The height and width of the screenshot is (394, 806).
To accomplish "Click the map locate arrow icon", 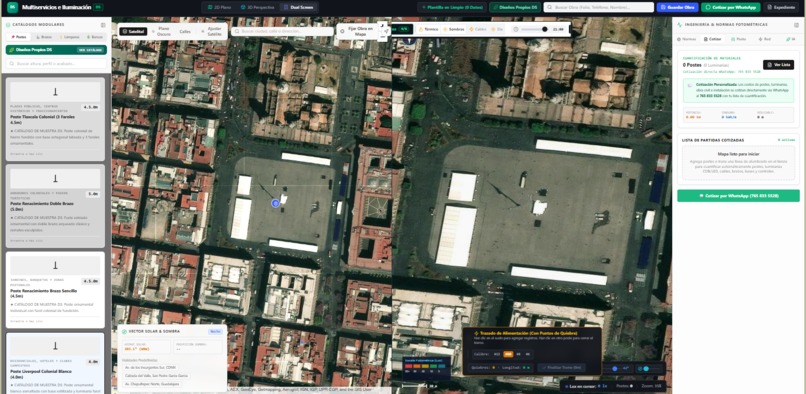I will click(385, 31).
